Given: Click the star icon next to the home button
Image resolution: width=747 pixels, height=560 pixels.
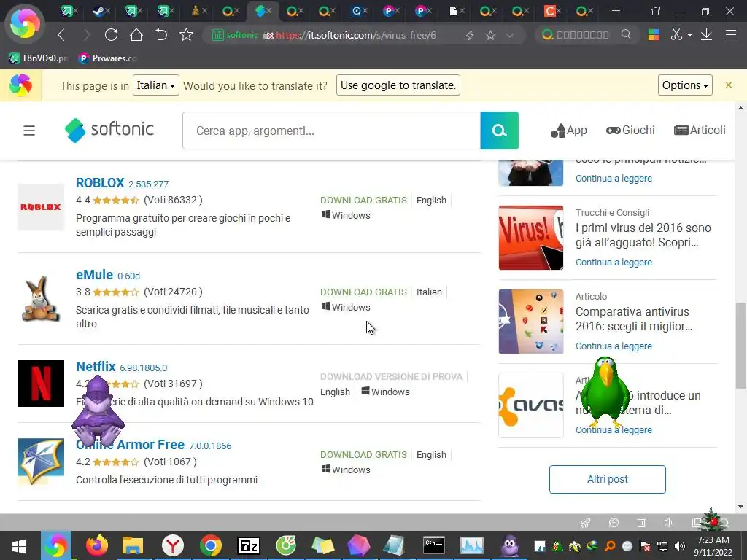Looking at the screenshot, I should (186, 35).
